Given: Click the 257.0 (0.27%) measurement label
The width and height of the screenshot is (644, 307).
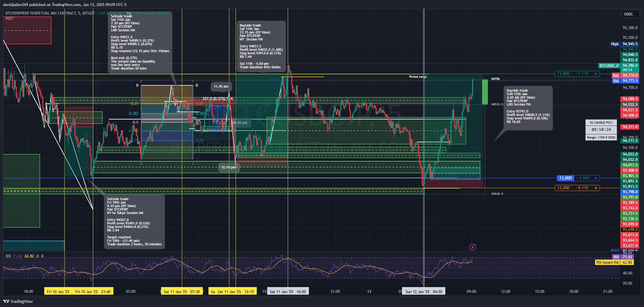Looking at the screenshot, I should [218, 99].
